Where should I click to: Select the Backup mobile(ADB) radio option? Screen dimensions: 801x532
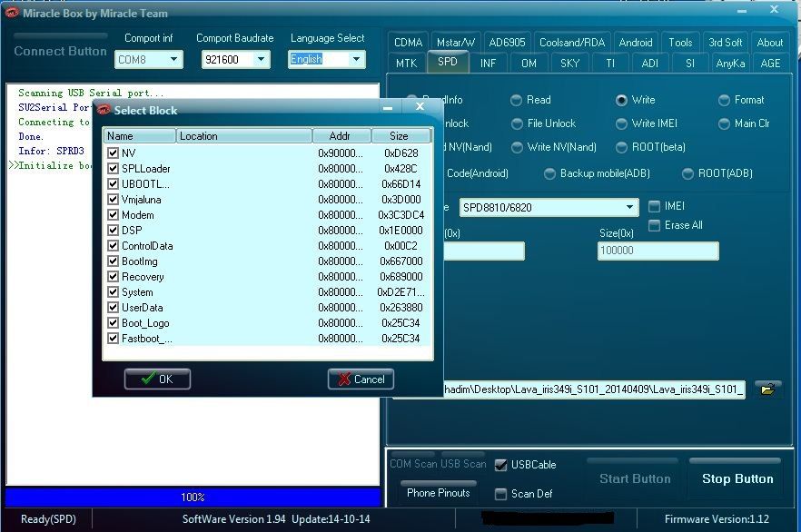click(549, 173)
